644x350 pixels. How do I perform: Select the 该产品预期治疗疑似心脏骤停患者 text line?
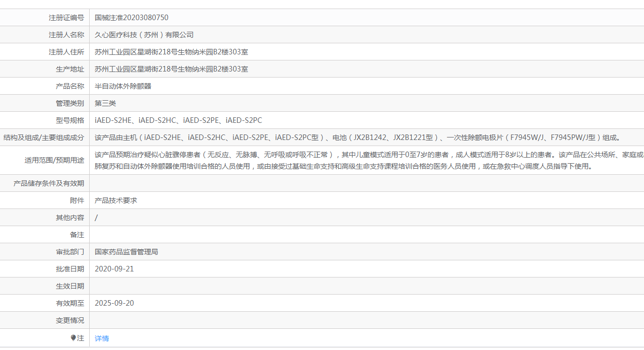click(x=369, y=155)
